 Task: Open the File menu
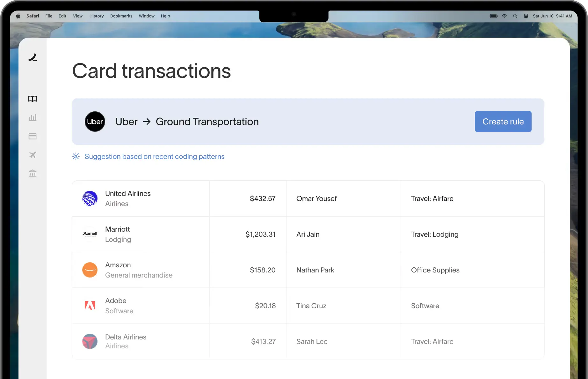(49, 16)
